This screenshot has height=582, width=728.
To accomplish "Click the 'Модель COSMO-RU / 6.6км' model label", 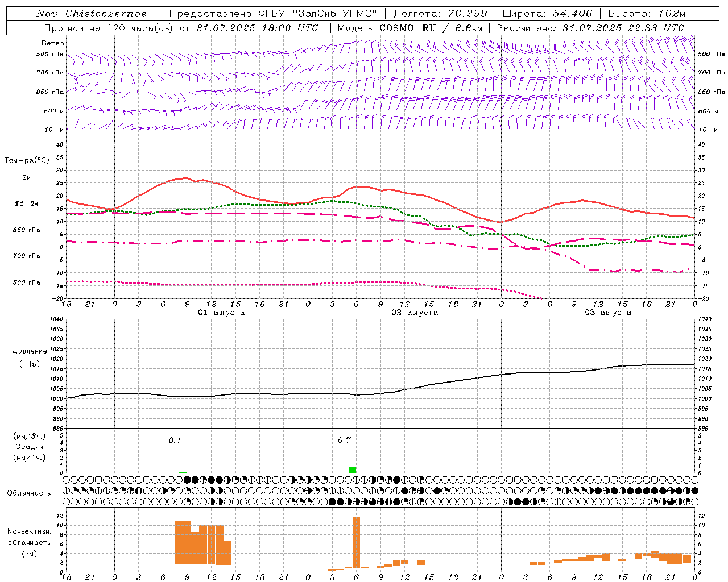I will (410, 28).
